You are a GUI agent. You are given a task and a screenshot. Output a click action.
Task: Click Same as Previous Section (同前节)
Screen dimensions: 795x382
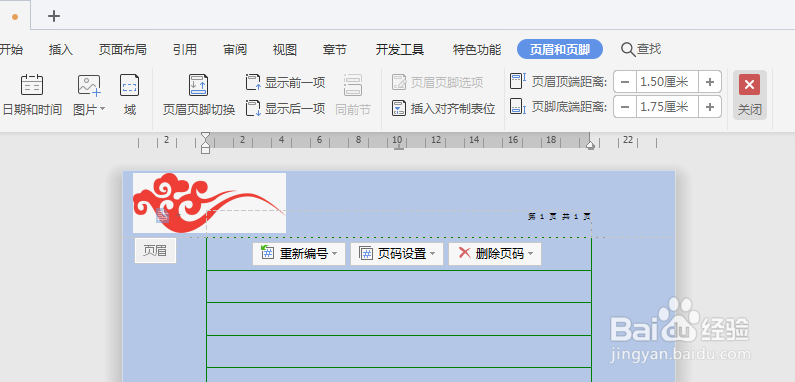coord(353,94)
